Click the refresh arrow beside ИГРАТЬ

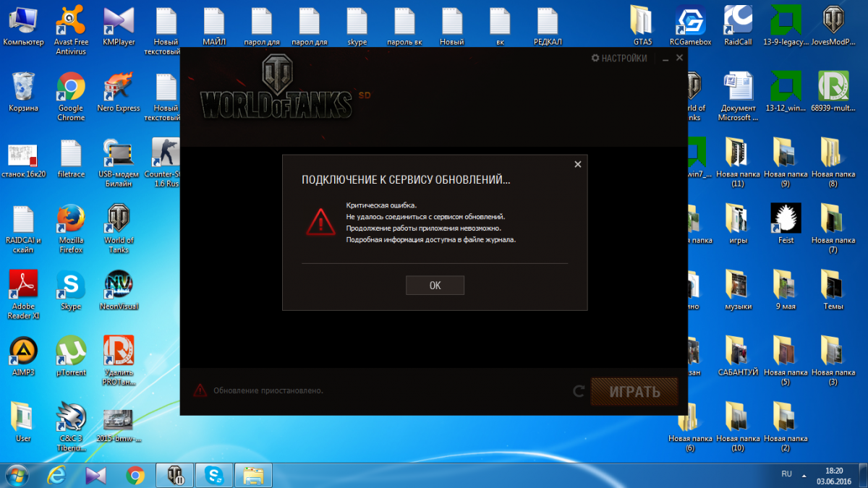579,391
